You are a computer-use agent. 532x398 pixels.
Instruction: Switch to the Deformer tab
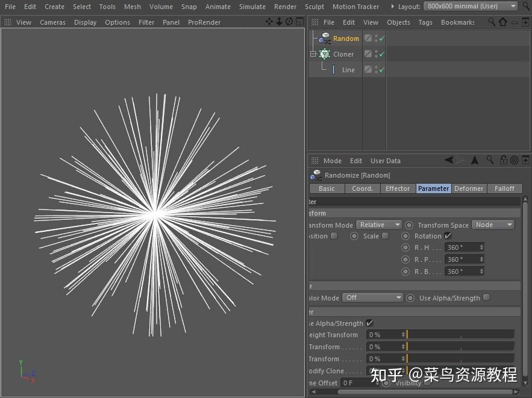click(x=469, y=188)
